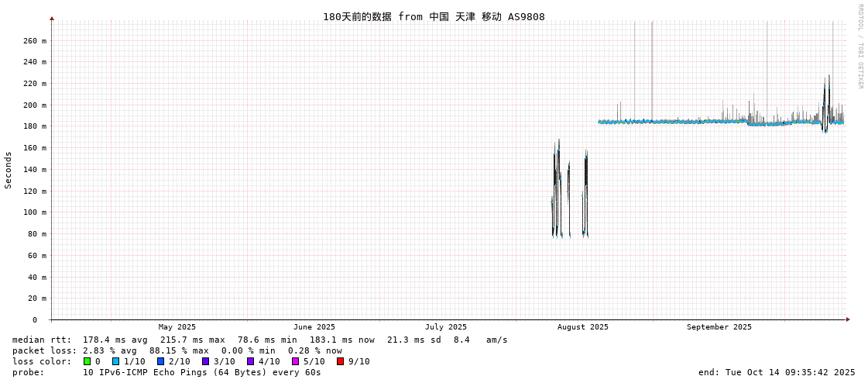
Task: Click the median rtt statistics line
Action: (260, 340)
